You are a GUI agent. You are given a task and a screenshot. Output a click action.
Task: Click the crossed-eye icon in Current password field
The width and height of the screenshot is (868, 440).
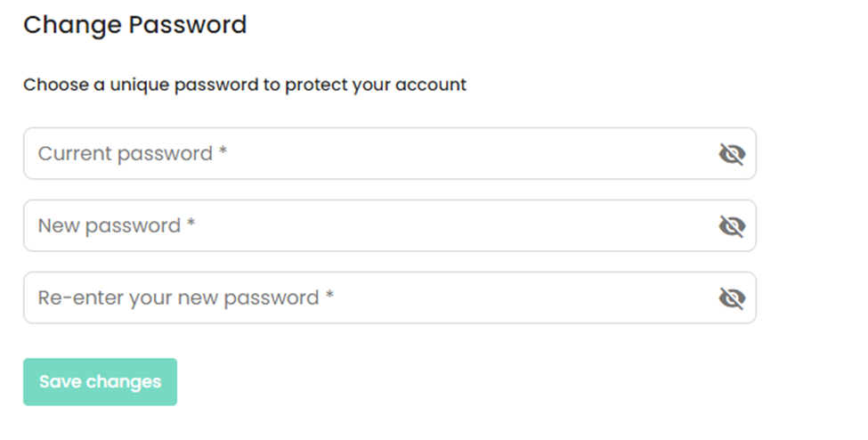[x=731, y=155]
